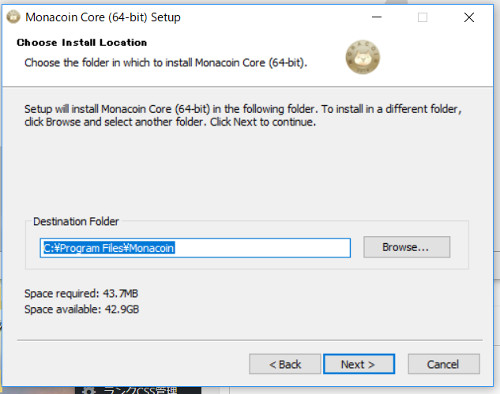Image resolution: width=500 pixels, height=394 pixels.
Task: Select the Destination Folder path field
Action: pos(195,248)
